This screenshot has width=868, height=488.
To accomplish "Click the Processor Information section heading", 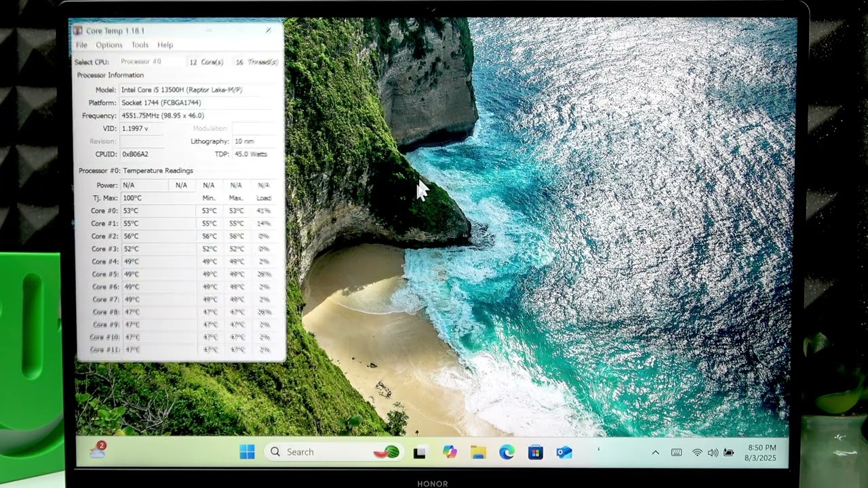I will [111, 75].
